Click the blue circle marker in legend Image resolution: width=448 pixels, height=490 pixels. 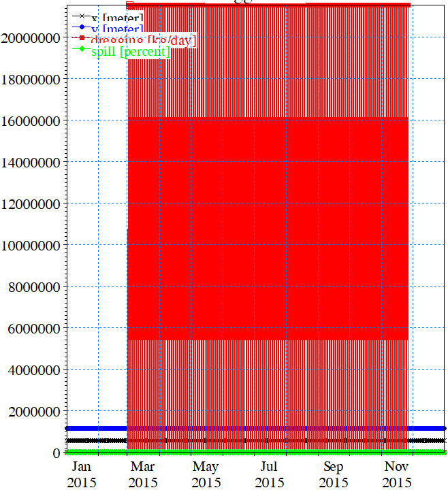click(81, 29)
